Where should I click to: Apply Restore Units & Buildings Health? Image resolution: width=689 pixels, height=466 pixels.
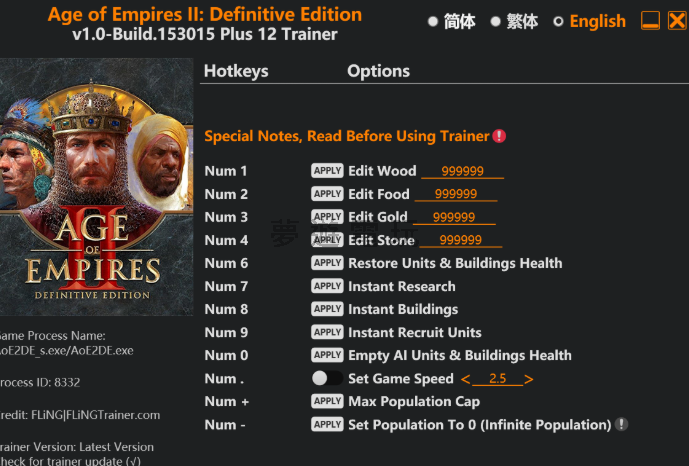[x=327, y=263]
